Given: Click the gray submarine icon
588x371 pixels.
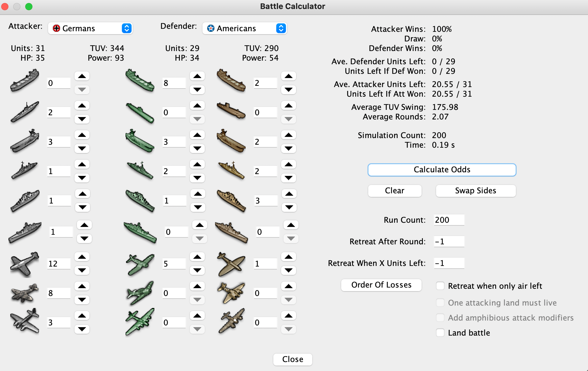Looking at the screenshot, I should [25, 112].
